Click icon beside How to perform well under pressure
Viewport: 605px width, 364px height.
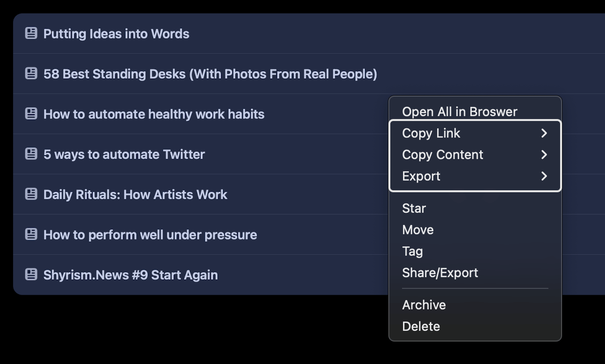point(31,234)
